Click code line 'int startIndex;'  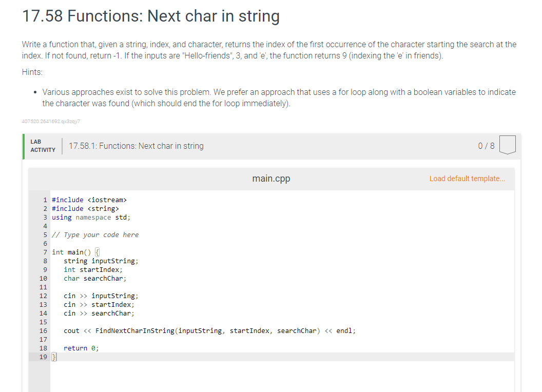tap(93, 270)
